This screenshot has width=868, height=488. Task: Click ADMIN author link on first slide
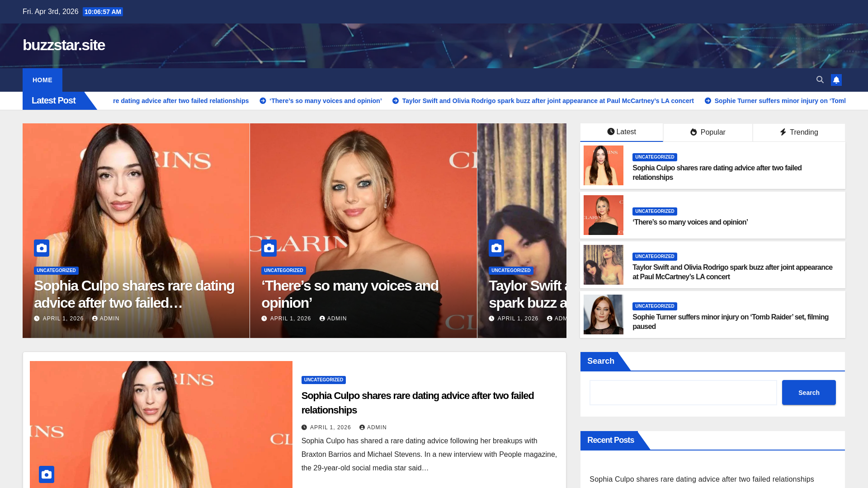click(106, 319)
